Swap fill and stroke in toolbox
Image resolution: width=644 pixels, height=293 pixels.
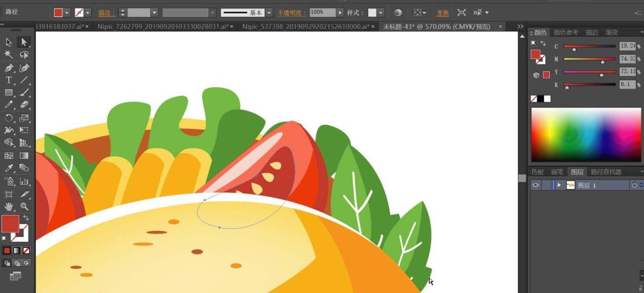point(26,218)
